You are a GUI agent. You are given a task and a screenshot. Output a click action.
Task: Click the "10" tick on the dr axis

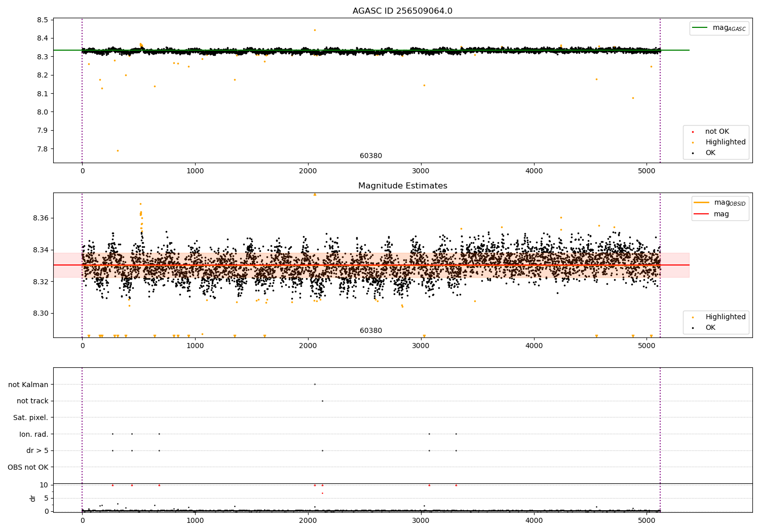pyautogui.click(x=44, y=485)
